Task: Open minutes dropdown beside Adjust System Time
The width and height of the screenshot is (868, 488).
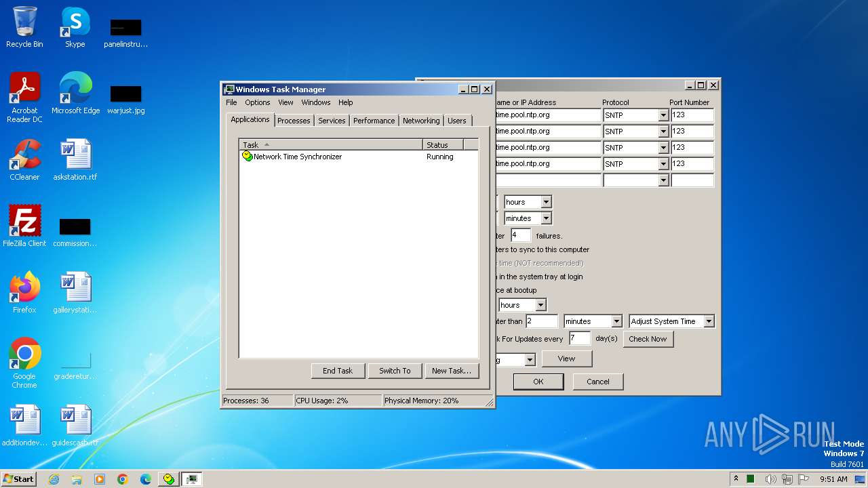Action: [x=616, y=321]
